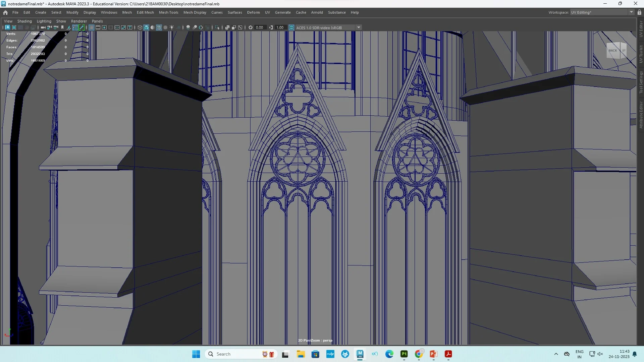Viewport: 644px width, 362px height.
Task: Open the Workspace UV Editing dropdown
Action: [x=600, y=12]
